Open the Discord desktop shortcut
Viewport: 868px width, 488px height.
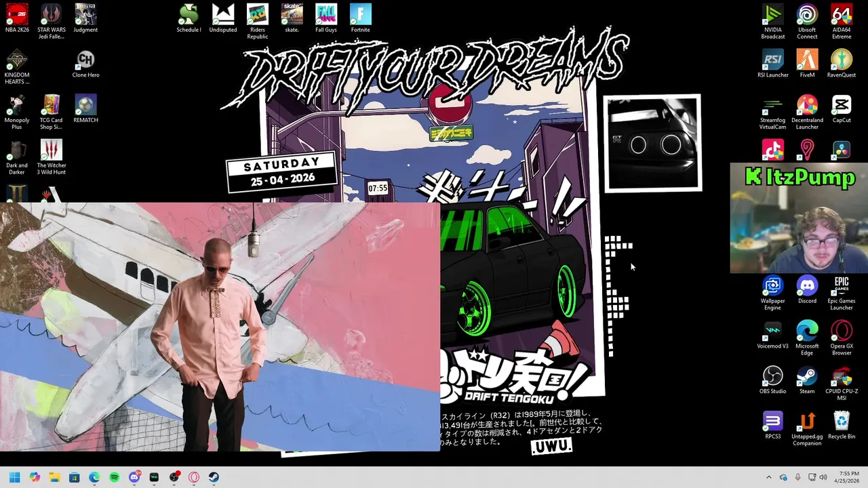807,289
